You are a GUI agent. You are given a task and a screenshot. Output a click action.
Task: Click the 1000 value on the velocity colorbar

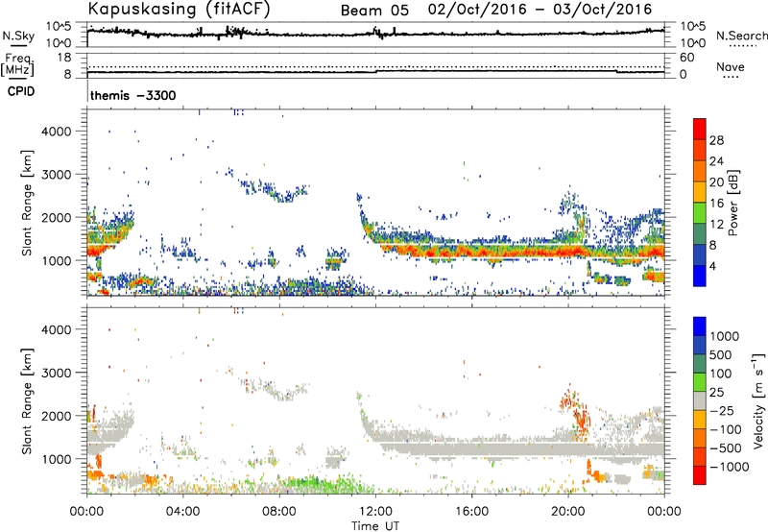point(725,336)
